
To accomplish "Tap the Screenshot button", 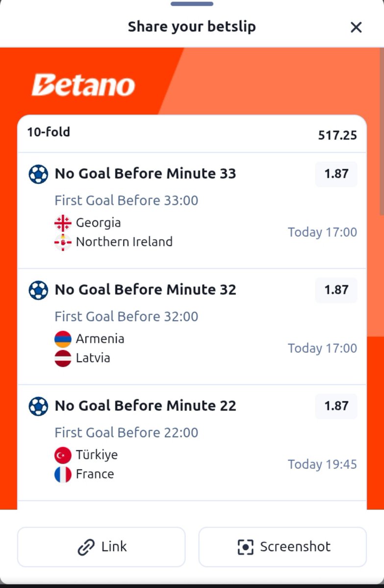I will (282, 547).
